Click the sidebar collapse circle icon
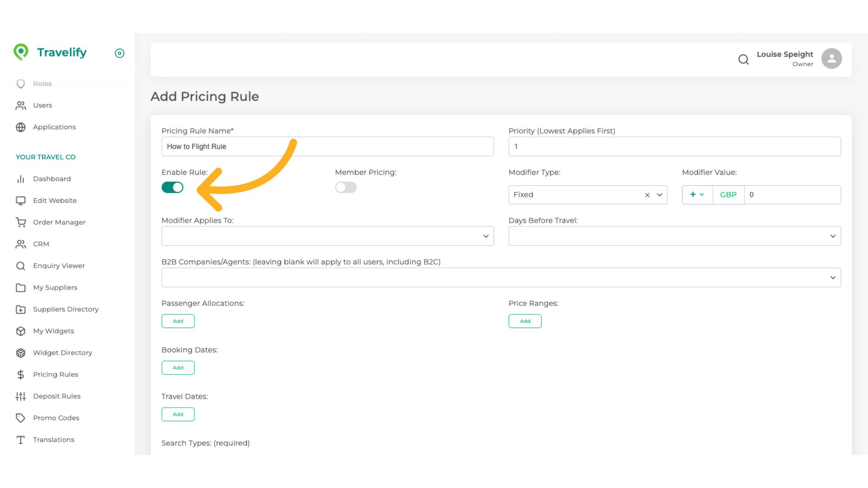 click(x=119, y=53)
